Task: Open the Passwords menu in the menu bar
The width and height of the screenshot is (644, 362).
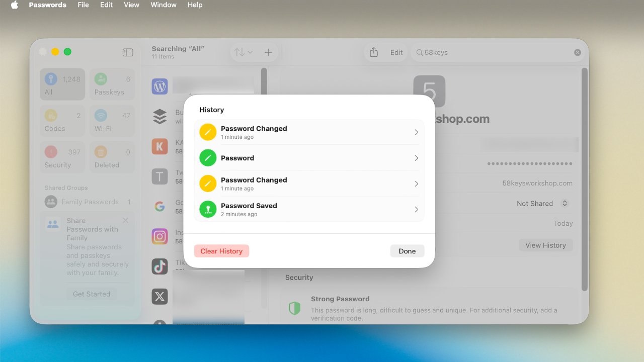Action: click(x=47, y=5)
